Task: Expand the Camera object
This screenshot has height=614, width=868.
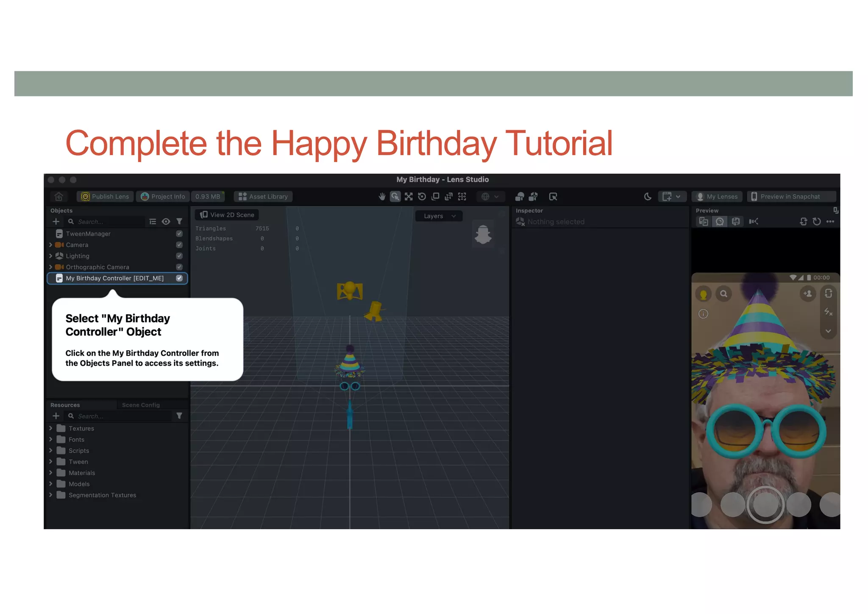Action: pos(51,245)
